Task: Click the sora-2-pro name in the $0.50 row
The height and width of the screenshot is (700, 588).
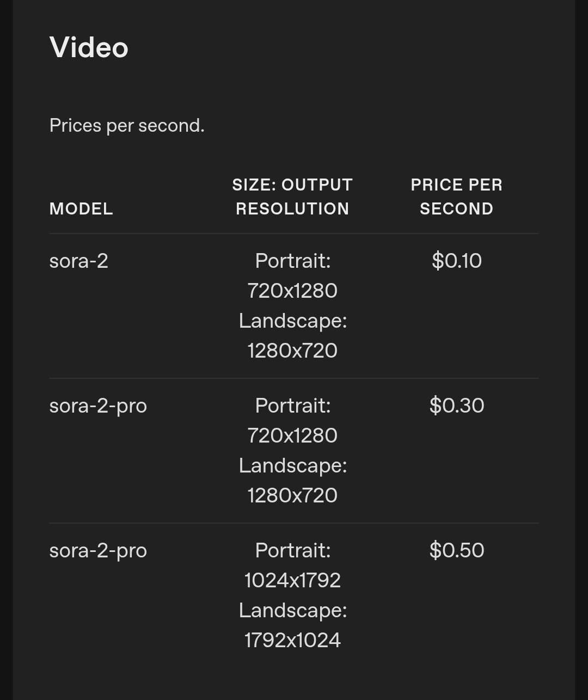Action: pos(98,550)
